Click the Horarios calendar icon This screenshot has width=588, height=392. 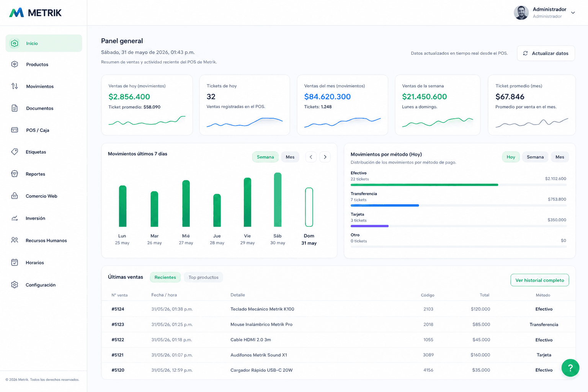[15, 262]
